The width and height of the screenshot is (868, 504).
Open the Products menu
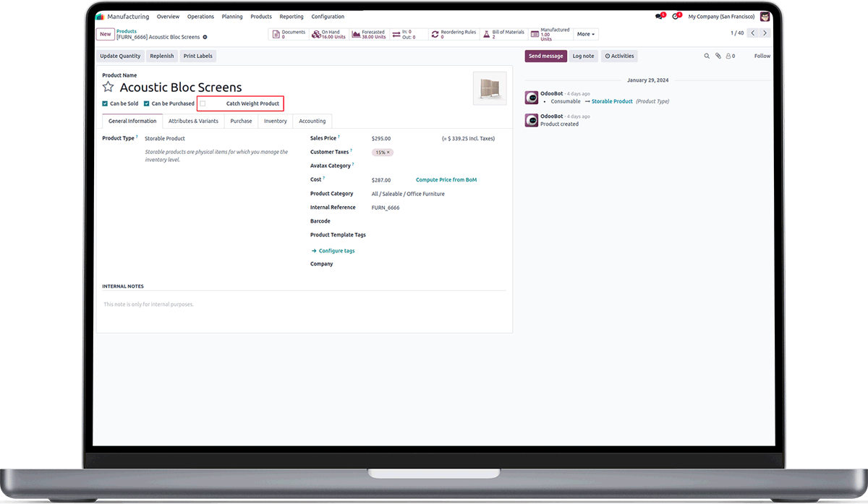tap(261, 16)
